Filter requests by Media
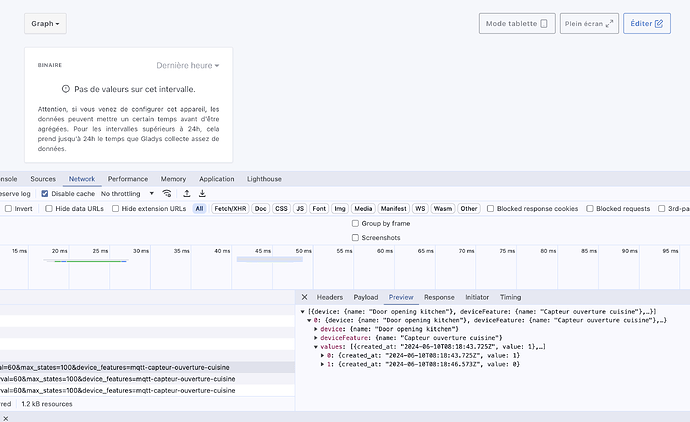690x422 pixels. click(363, 209)
